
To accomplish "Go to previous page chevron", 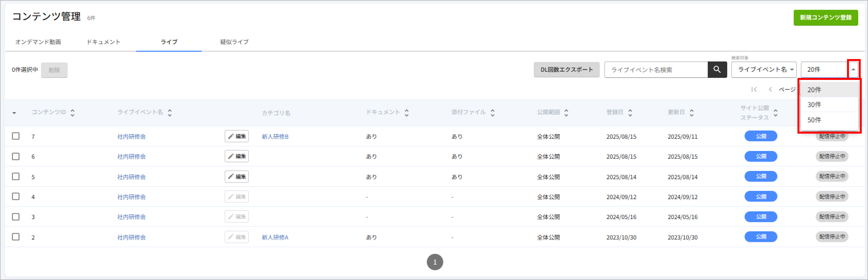I will (770, 89).
